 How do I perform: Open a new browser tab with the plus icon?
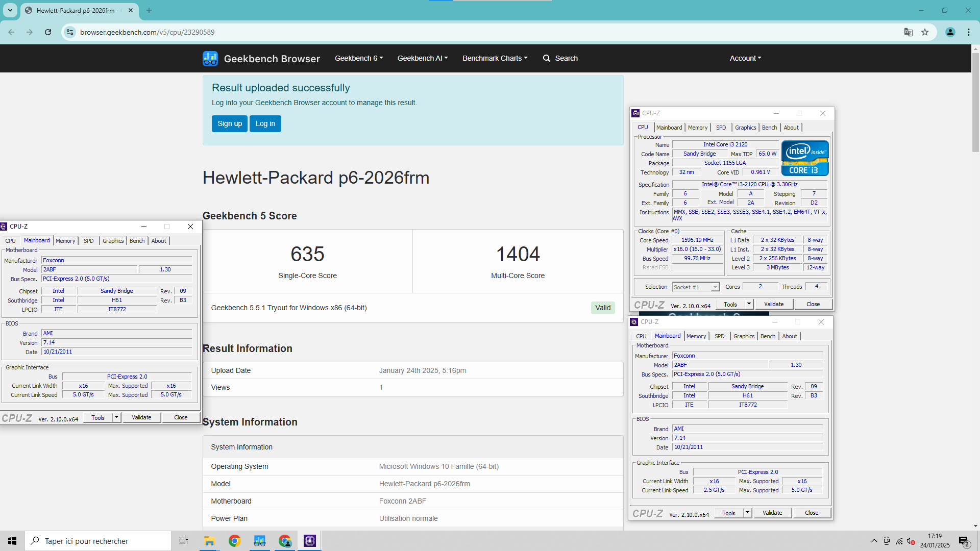pyautogui.click(x=149, y=10)
